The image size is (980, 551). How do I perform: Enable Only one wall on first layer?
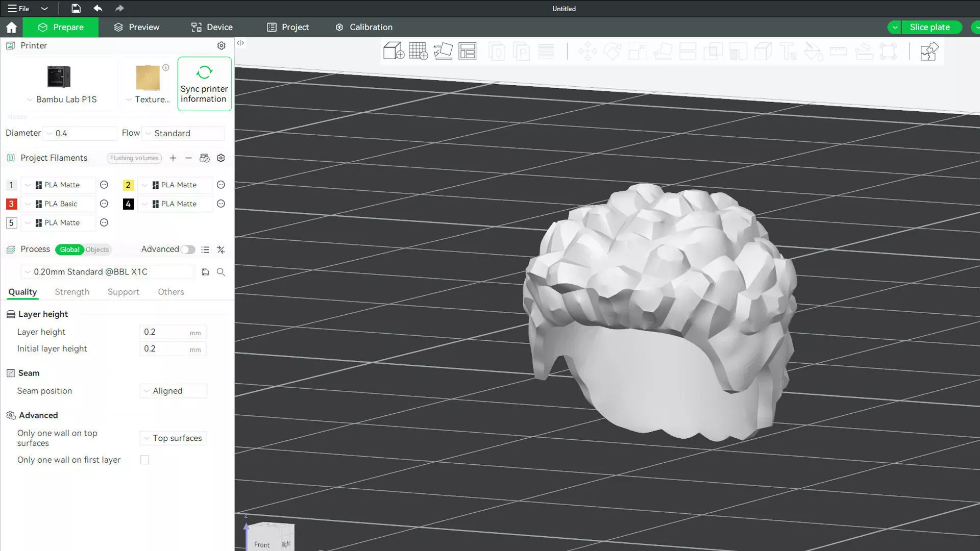click(145, 460)
